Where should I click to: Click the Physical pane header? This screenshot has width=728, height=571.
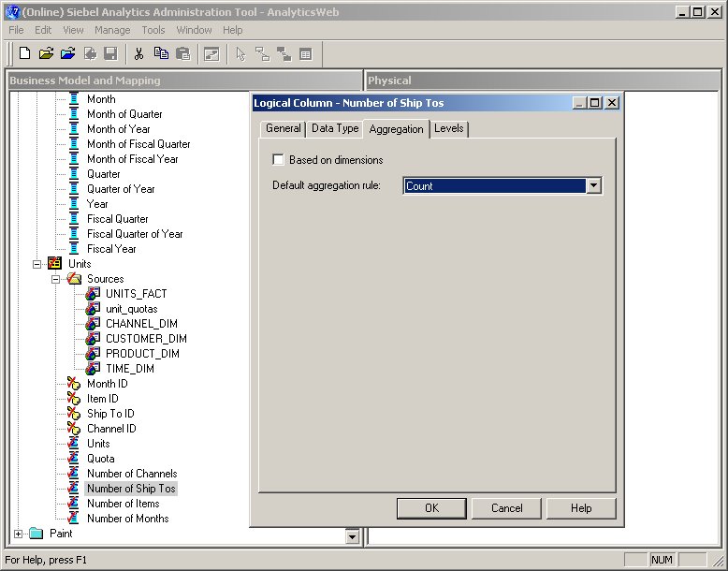tap(544, 81)
